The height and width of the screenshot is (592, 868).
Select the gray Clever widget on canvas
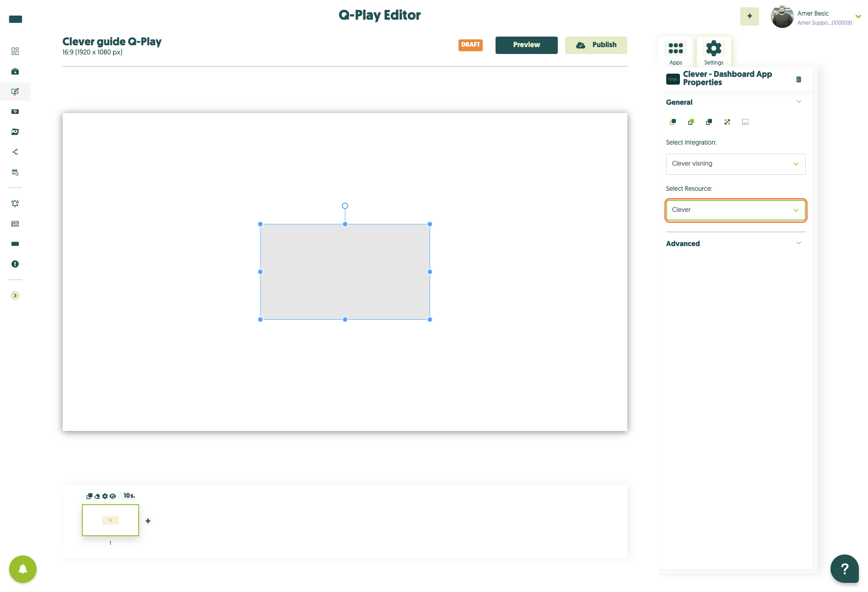pos(345,272)
